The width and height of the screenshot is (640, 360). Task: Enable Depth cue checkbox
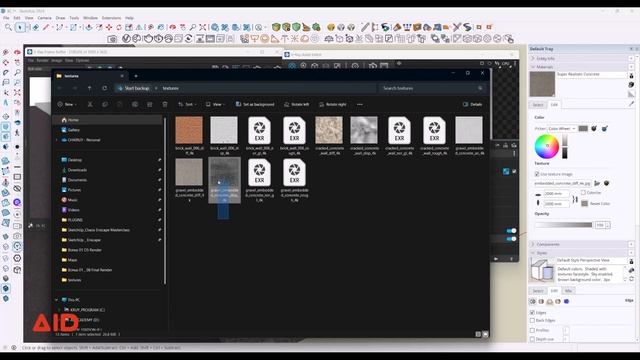pyautogui.click(x=532, y=339)
